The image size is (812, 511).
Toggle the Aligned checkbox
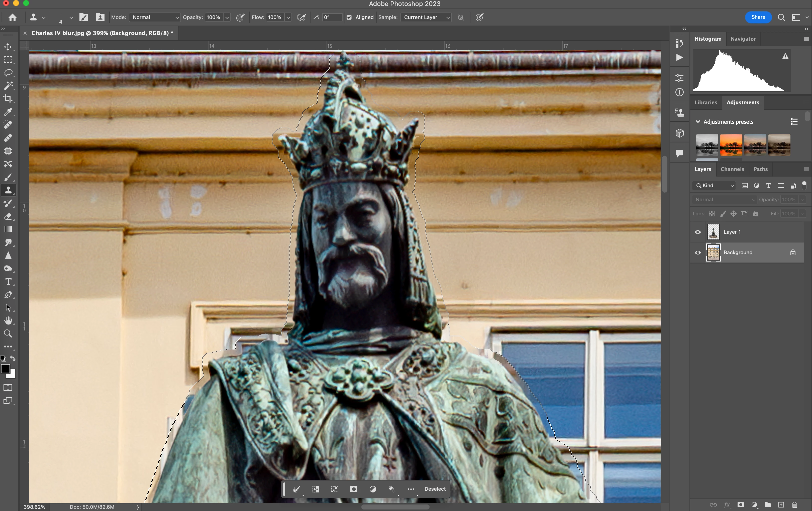[x=349, y=17]
